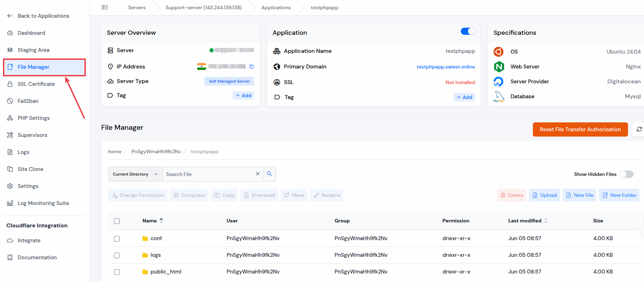
Task: Click the New Folder button
Action: tap(619, 195)
